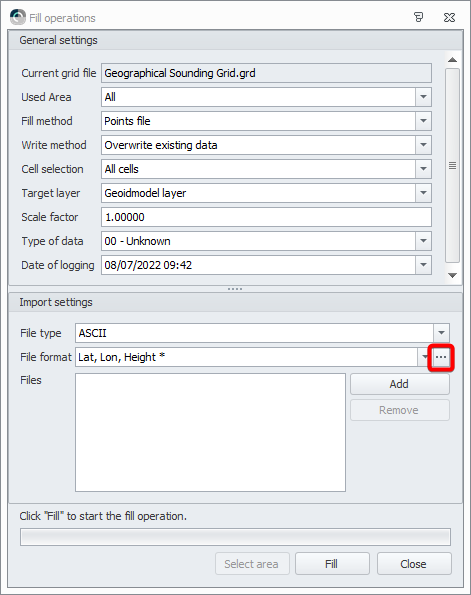Open the Used Area dropdown
Viewport: 471px width, 595px height.
(423, 97)
